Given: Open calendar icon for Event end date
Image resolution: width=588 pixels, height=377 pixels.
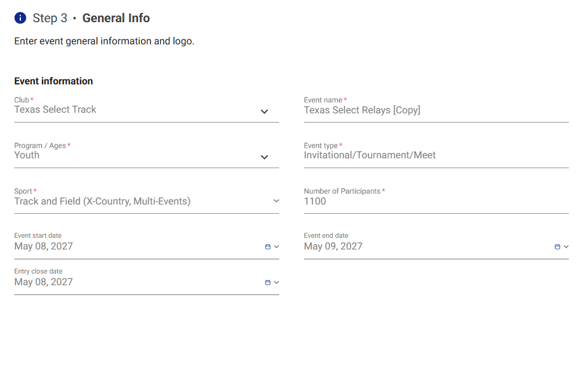Looking at the screenshot, I should (557, 246).
